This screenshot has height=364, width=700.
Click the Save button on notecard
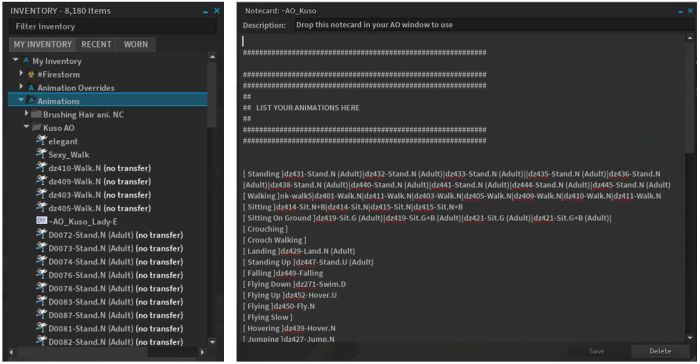click(x=596, y=351)
